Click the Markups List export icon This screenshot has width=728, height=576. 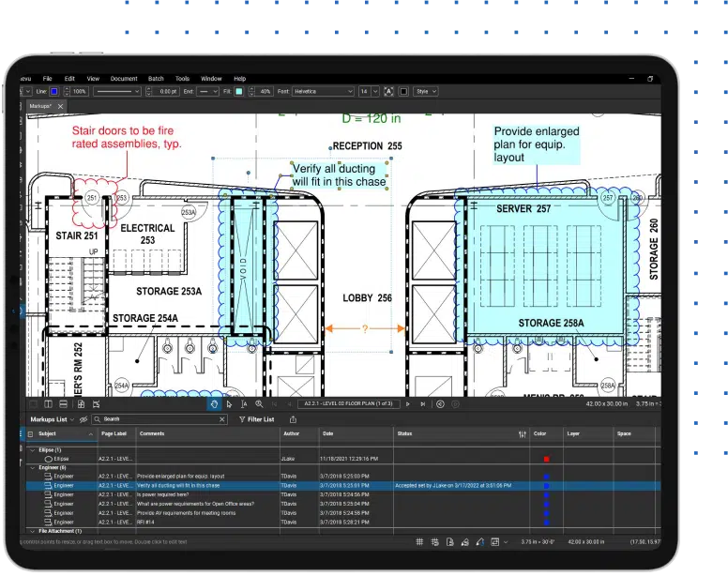click(292, 419)
